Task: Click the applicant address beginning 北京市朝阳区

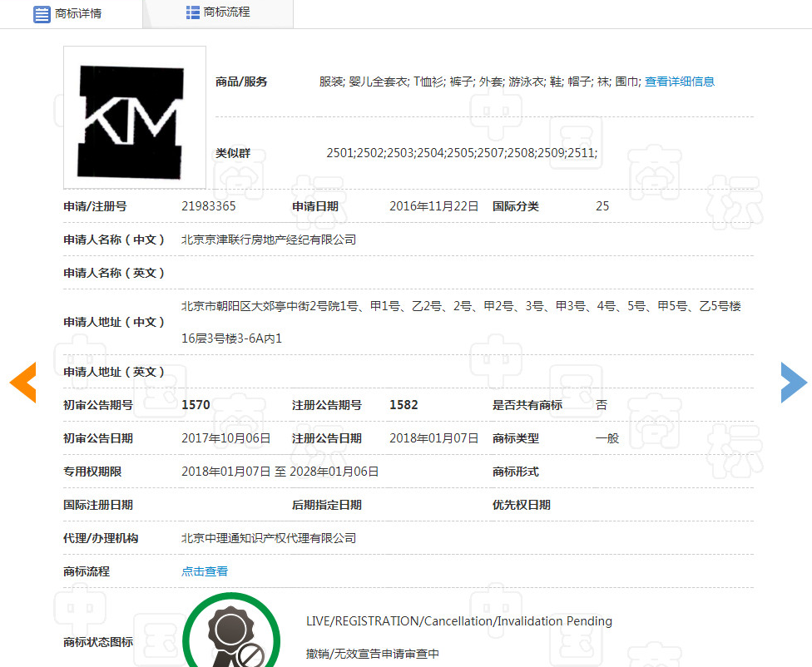Action: 461,306
